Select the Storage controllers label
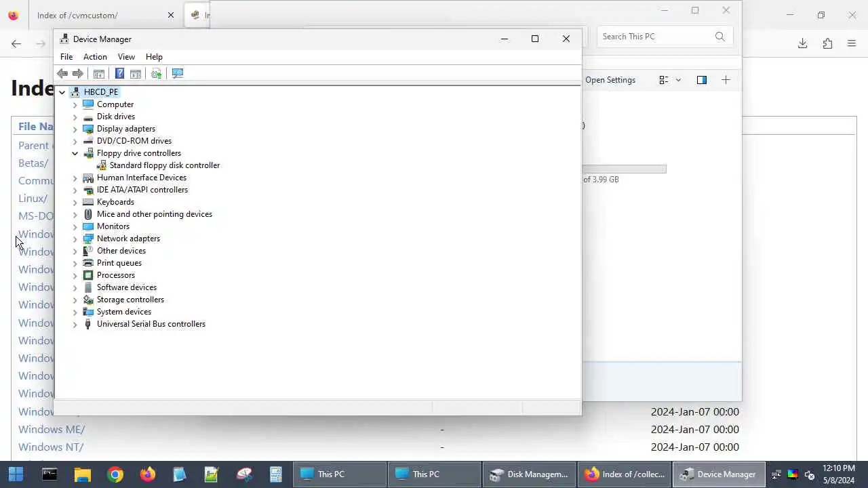 [x=130, y=300]
